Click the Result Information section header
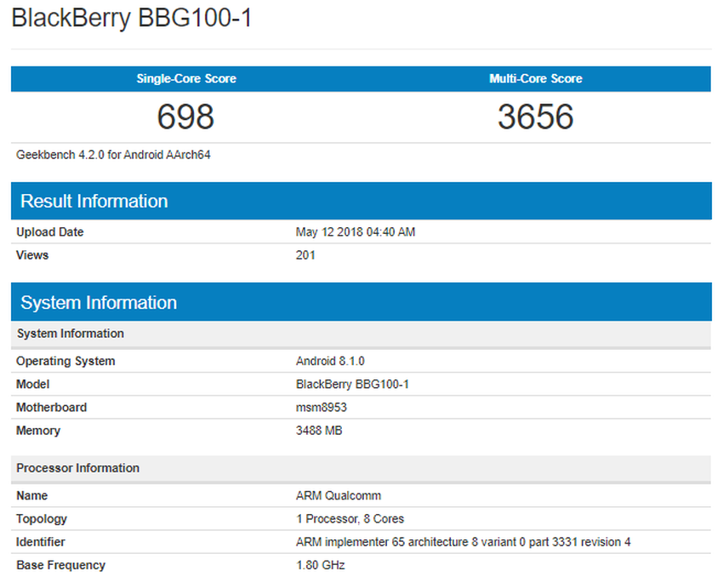 point(94,201)
